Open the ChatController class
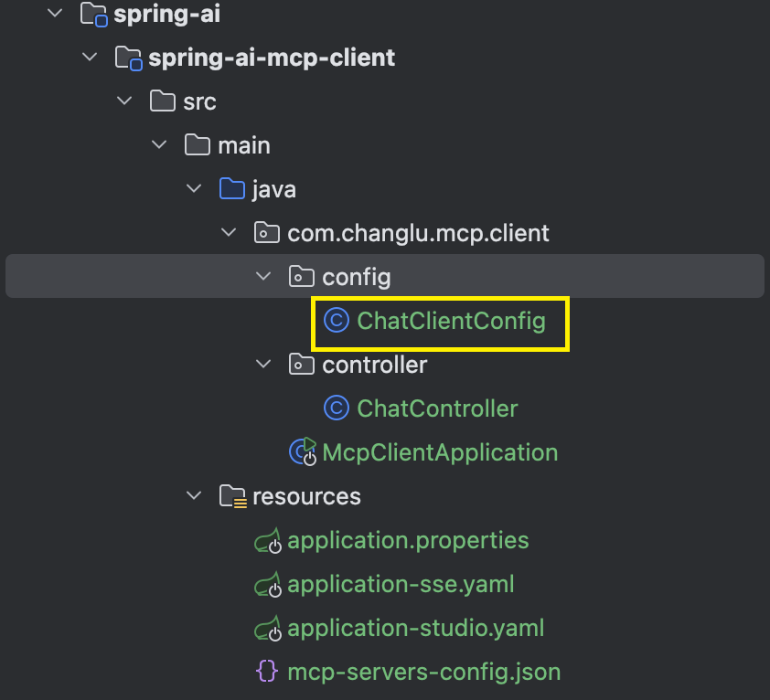Screen dimensions: 770x700 pos(437,408)
